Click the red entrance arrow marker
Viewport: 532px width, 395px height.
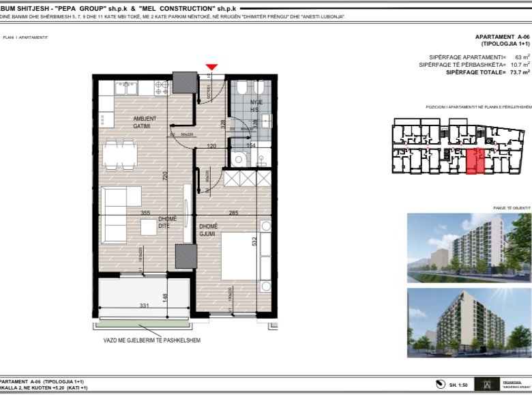pyautogui.click(x=212, y=66)
